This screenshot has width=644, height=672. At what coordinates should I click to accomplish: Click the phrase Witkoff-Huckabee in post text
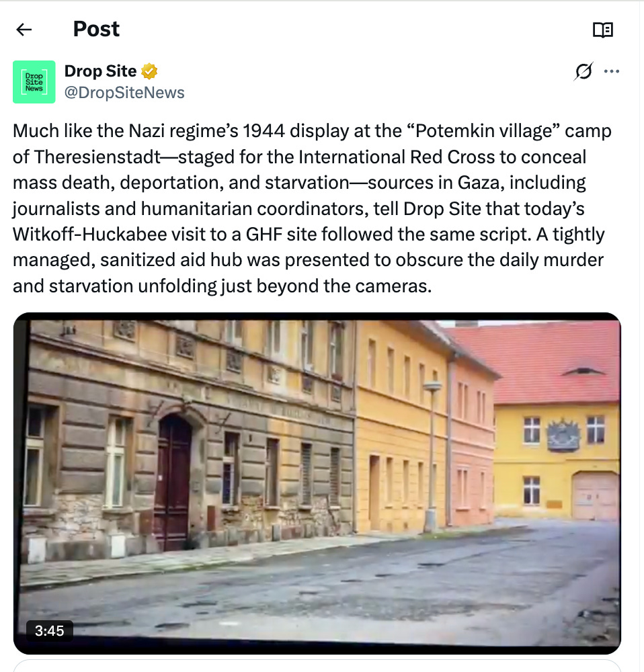(89, 235)
